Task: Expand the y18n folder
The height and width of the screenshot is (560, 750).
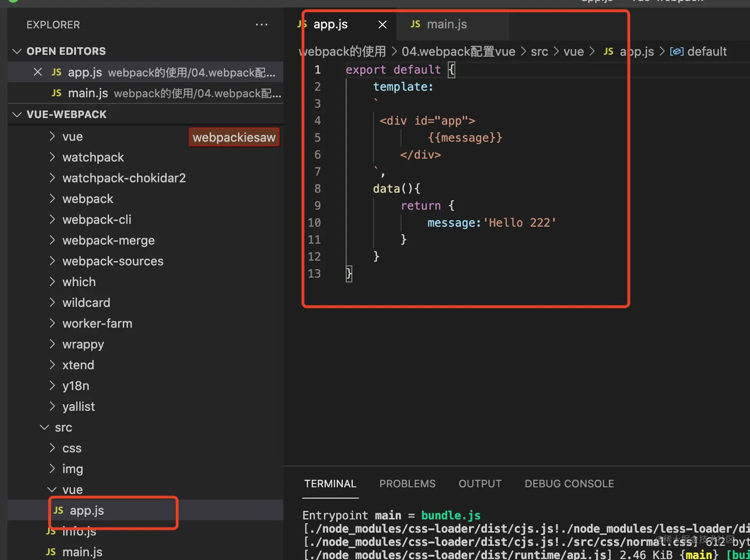Action: (x=52, y=386)
